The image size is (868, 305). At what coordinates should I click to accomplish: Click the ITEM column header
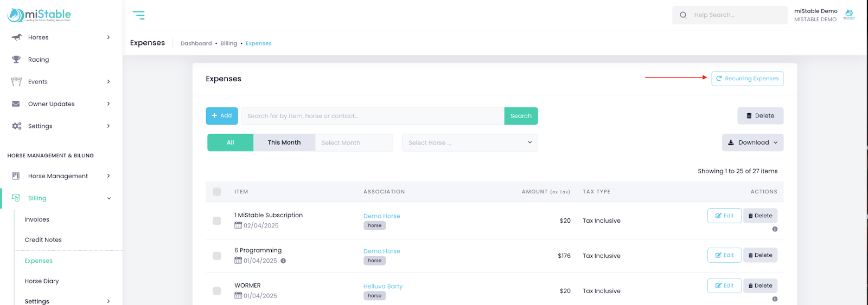(241, 192)
